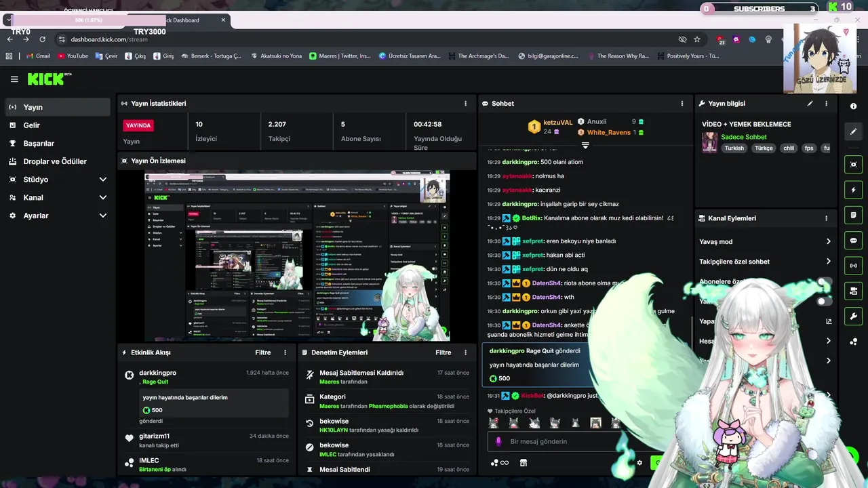
Task: Go back with browser back arrow
Action: [x=9, y=39]
